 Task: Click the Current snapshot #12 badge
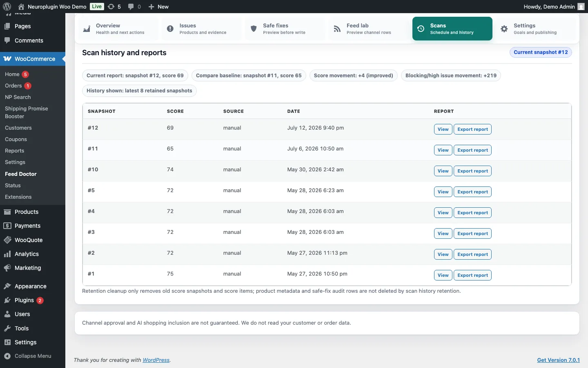pyautogui.click(x=541, y=52)
